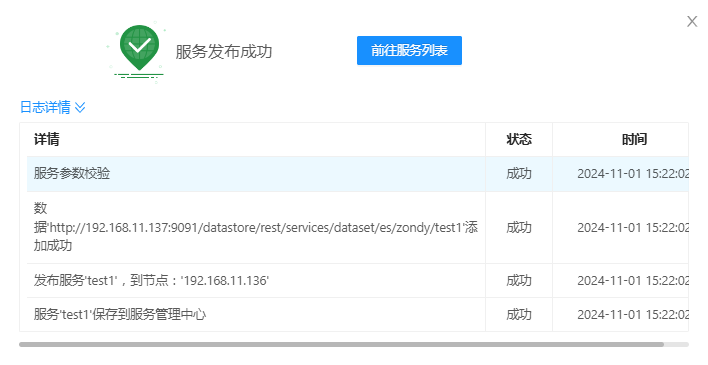Click 成功 status in the datastore URL row
Image resolution: width=708 pixels, height=365 pixels.
click(x=519, y=227)
